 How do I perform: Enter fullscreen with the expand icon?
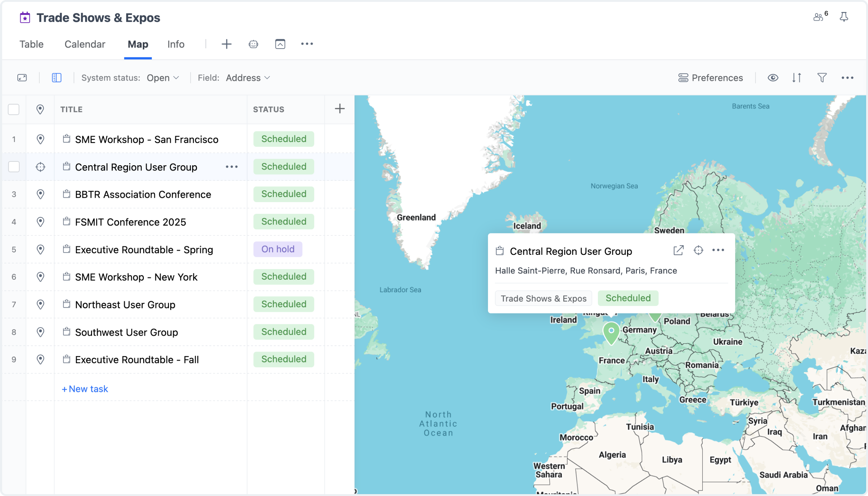coord(22,78)
